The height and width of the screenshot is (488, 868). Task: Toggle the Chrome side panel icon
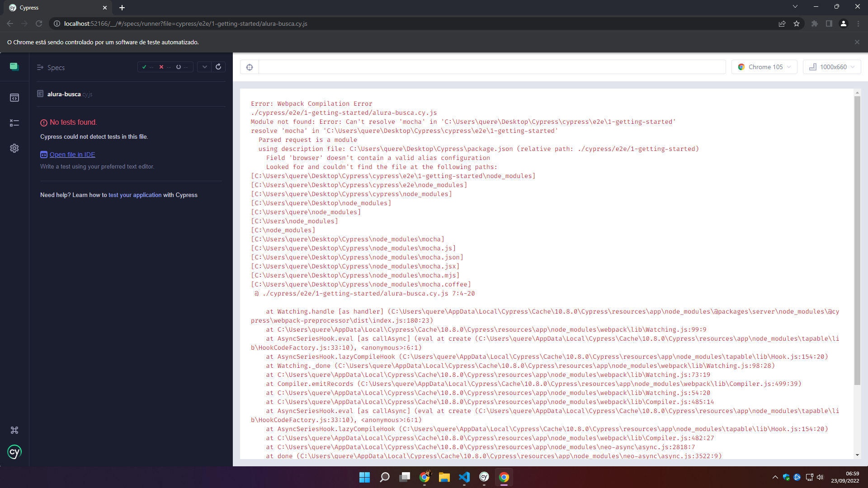[829, 23]
